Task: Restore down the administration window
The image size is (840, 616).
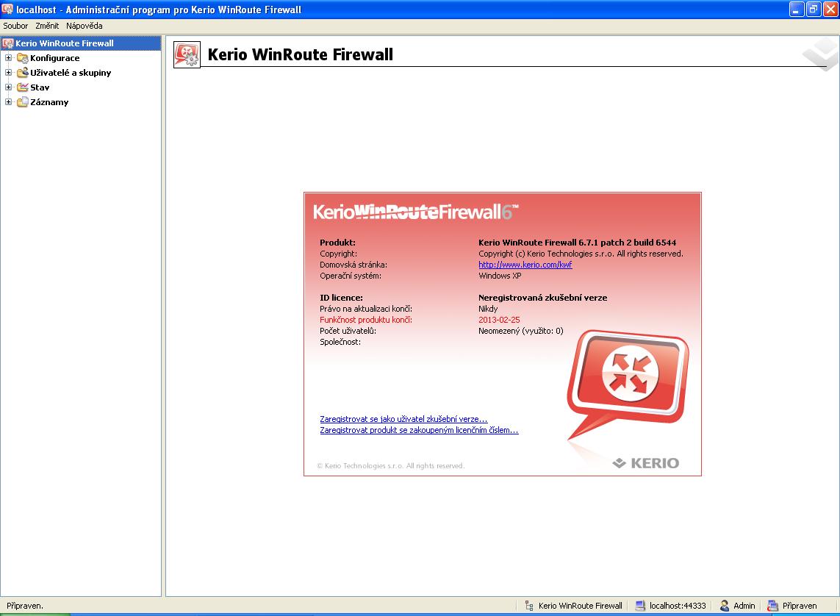Action: 814,9
